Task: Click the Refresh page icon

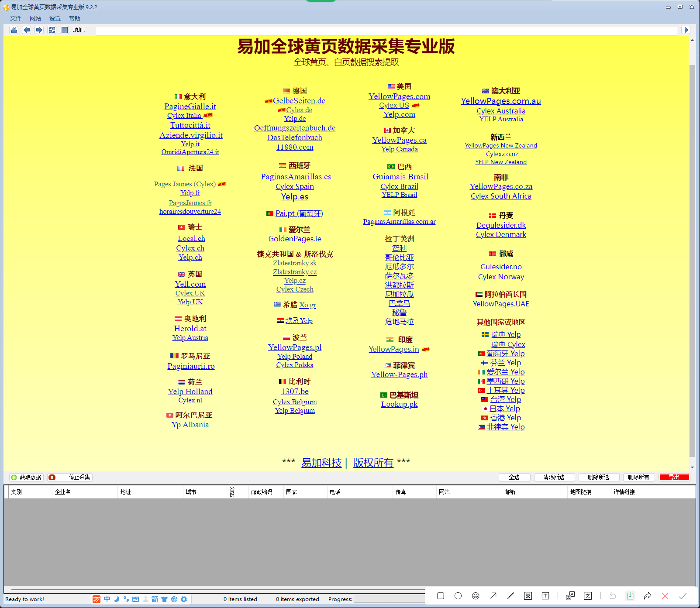Action: [52, 30]
